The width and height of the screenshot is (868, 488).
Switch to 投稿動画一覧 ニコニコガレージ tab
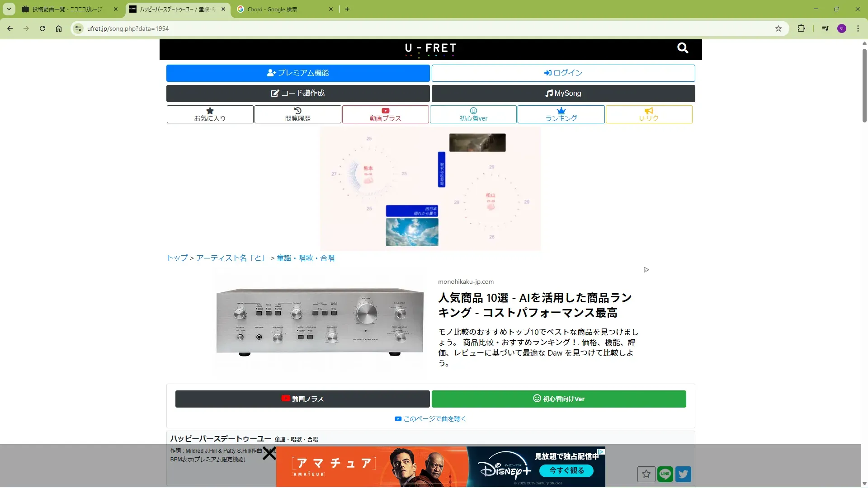pyautogui.click(x=68, y=9)
